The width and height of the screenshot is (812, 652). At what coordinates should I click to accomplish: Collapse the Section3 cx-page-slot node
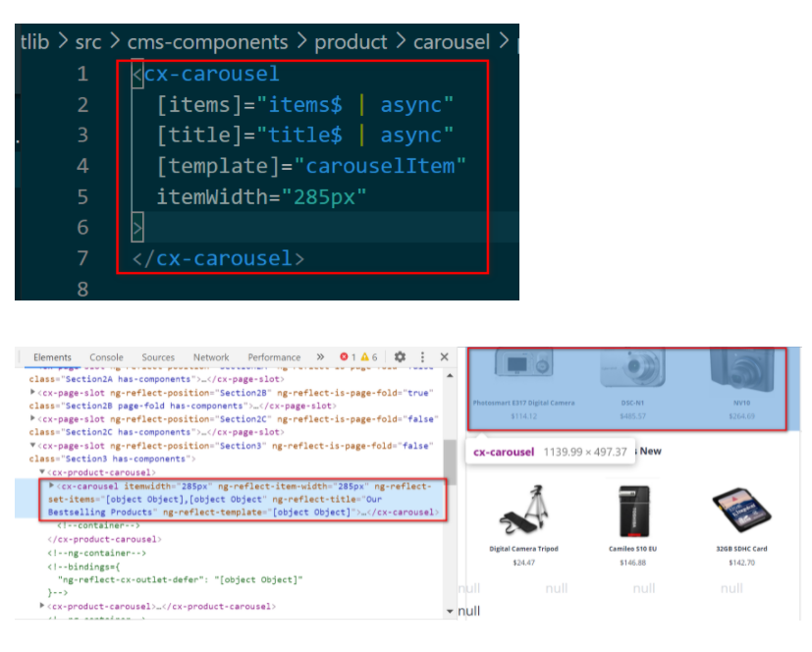tap(32, 446)
